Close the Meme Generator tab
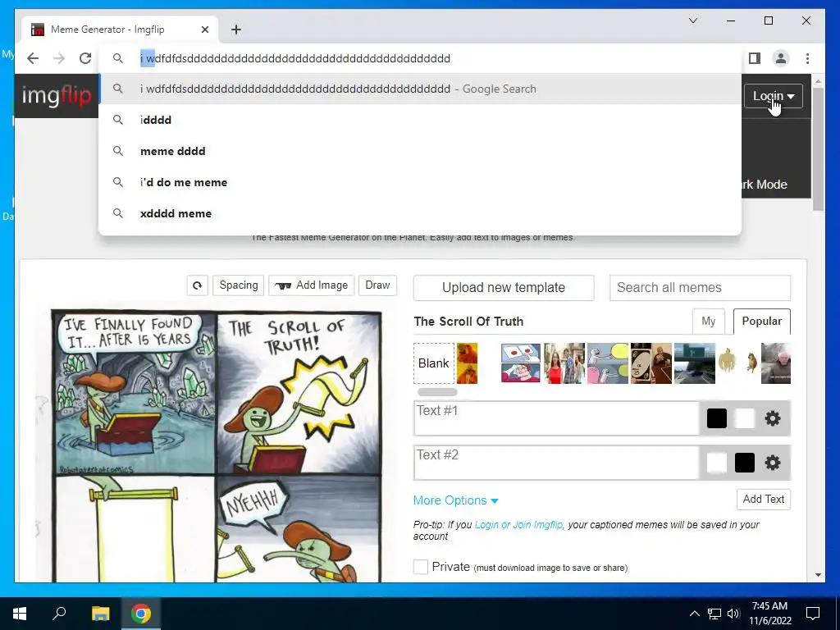 click(204, 30)
